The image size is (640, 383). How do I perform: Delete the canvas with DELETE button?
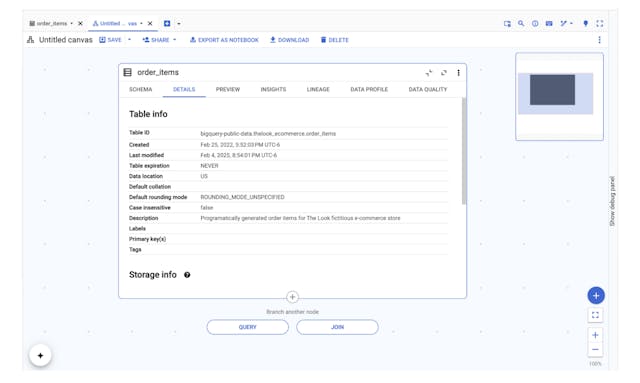point(334,40)
